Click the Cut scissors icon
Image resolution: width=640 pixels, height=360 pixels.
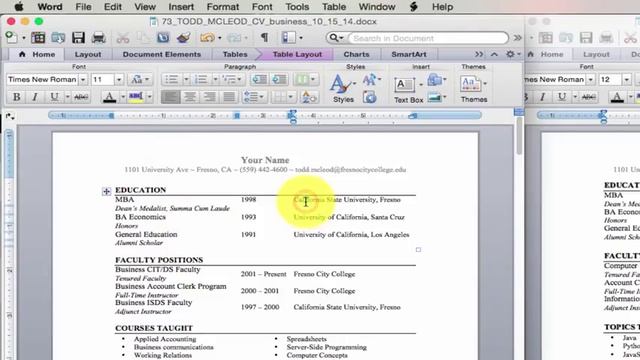click(x=122, y=38)
